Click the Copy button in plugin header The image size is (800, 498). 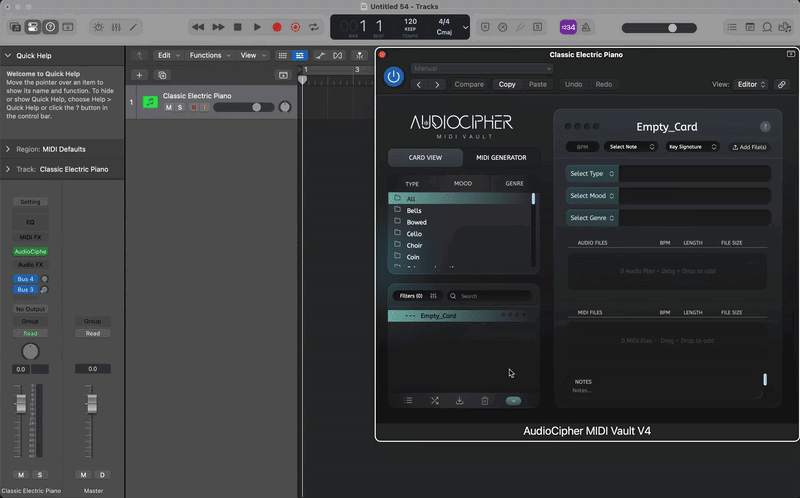[x=507, y=84]
